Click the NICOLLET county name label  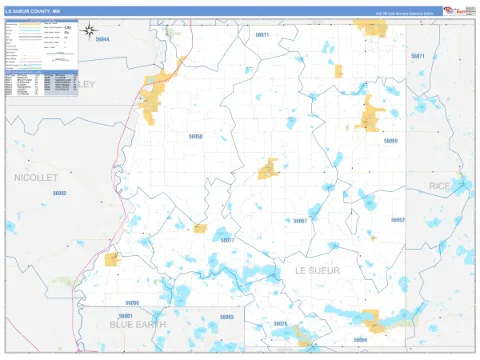(36, 178)
